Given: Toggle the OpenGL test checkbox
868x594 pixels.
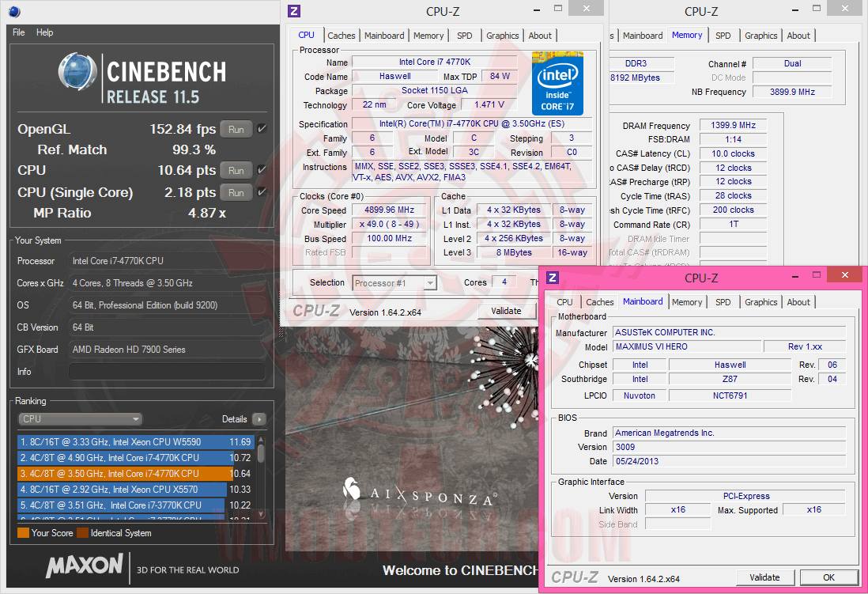Looking at the screenshot, I should [262, 129].
